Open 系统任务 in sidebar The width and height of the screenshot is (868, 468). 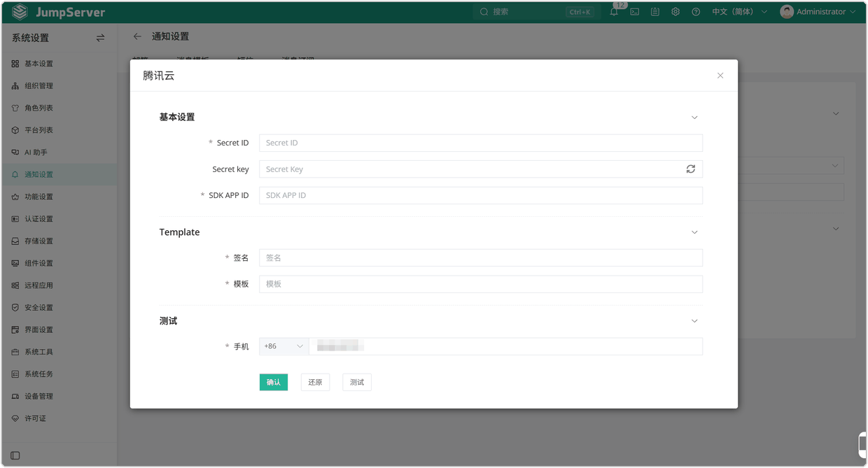[59, 374]
